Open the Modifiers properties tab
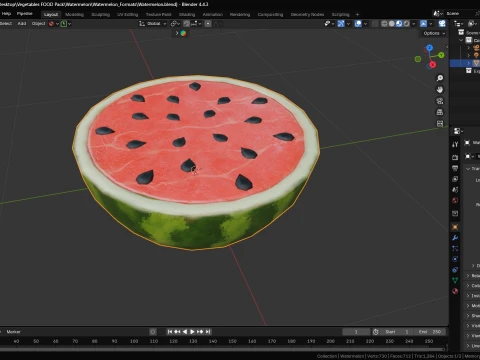480x360 pixels. [455, 238]
